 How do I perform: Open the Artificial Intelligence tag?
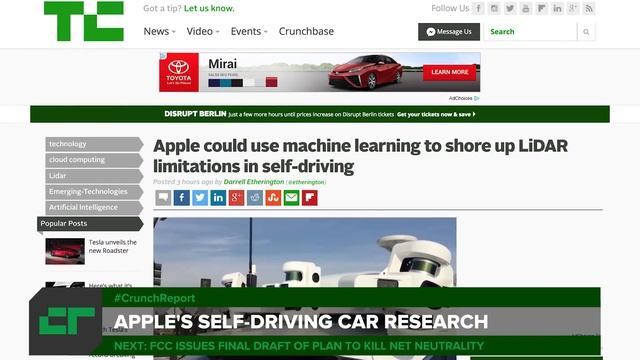(x=94, y=208)
